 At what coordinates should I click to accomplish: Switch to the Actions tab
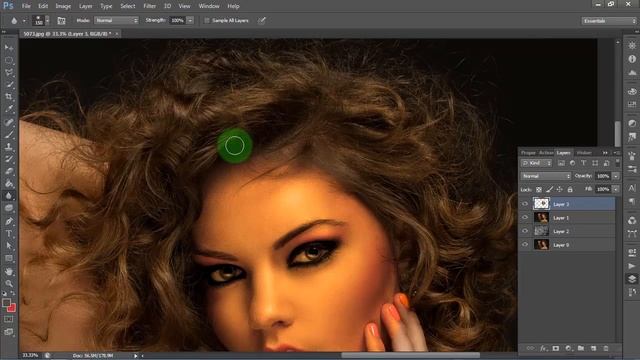pyautogui.click(x=546, y=153)
